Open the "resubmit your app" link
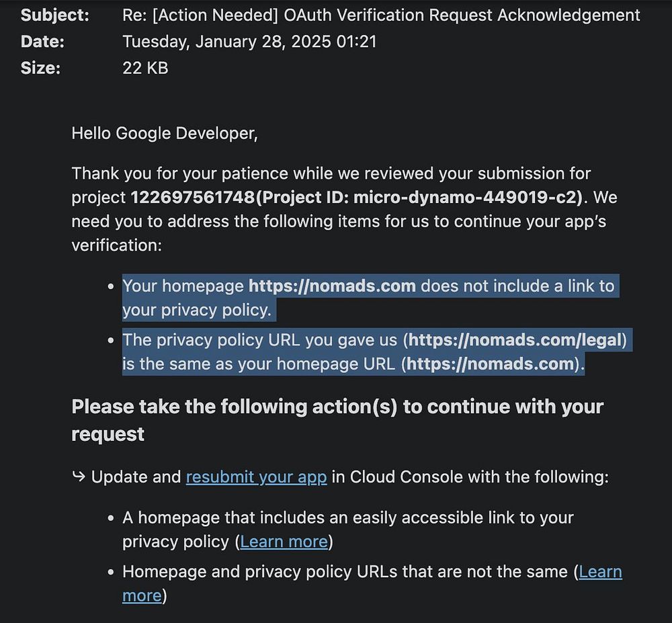This screenshot has width=672, height=623. (256, 477)
